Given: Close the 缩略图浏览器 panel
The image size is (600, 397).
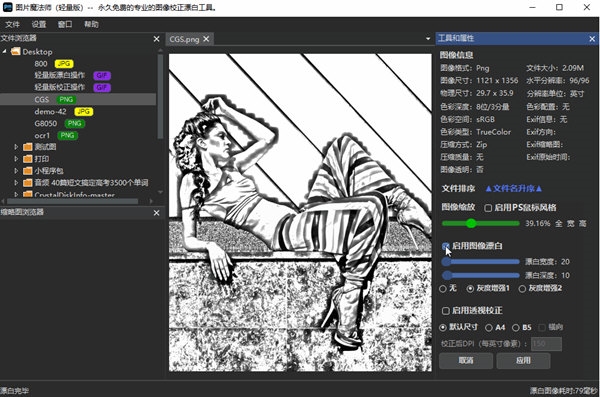Looking at the screenshot, I should click(x=156, y=213).
